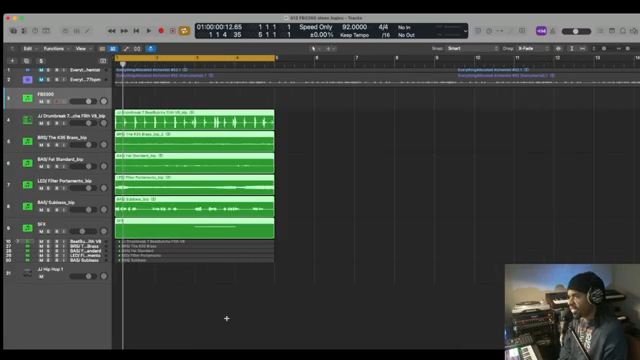
Task: Open the Keep Tempo menu
Action: [354, 35]
